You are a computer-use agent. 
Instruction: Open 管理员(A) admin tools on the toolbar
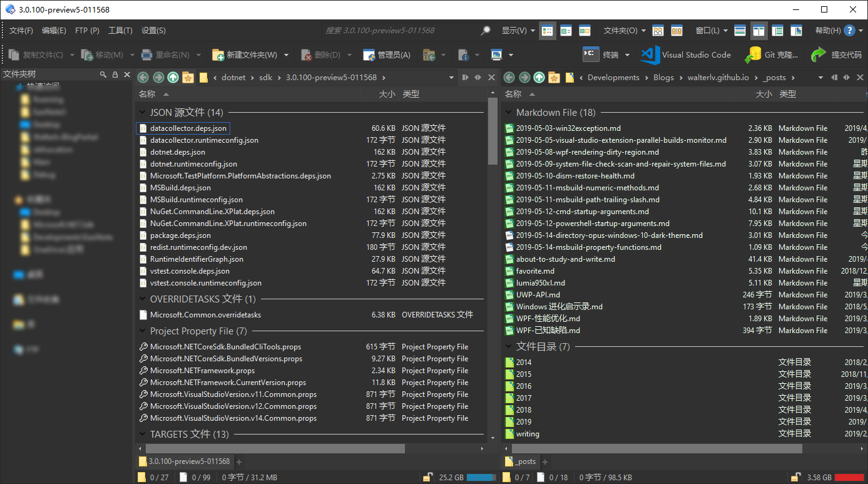coord(387,54)
